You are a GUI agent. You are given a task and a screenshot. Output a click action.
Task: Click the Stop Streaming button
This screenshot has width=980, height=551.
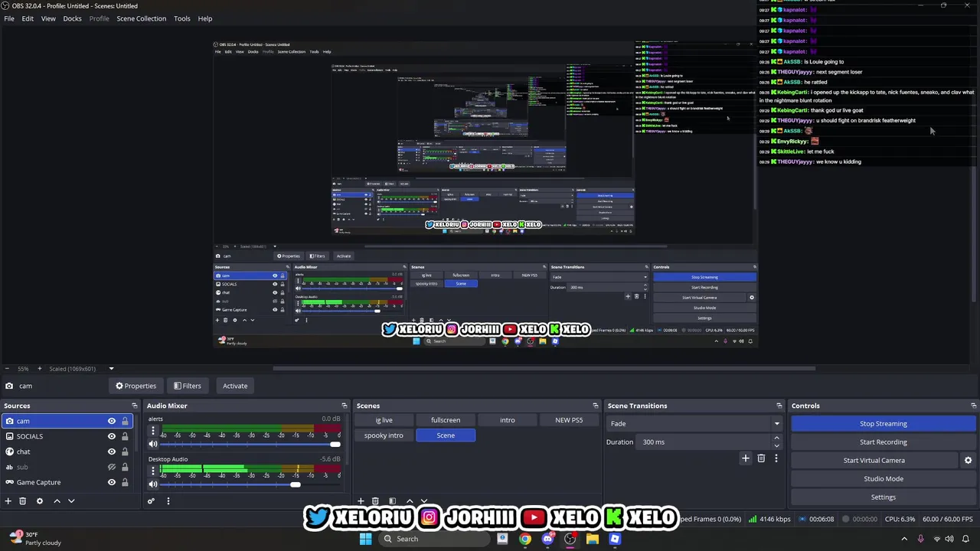coord(884,423)
